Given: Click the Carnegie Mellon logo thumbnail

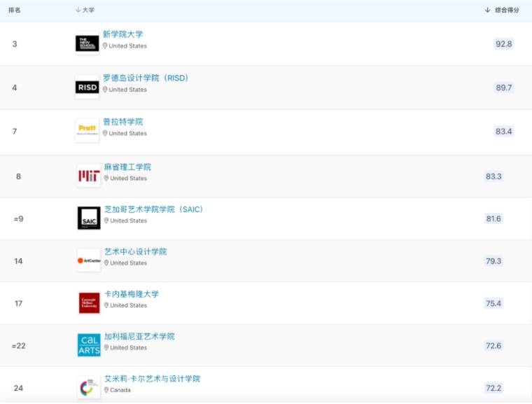Looking at the screenshot, I should pyautogui.click(x=89, y=303).
